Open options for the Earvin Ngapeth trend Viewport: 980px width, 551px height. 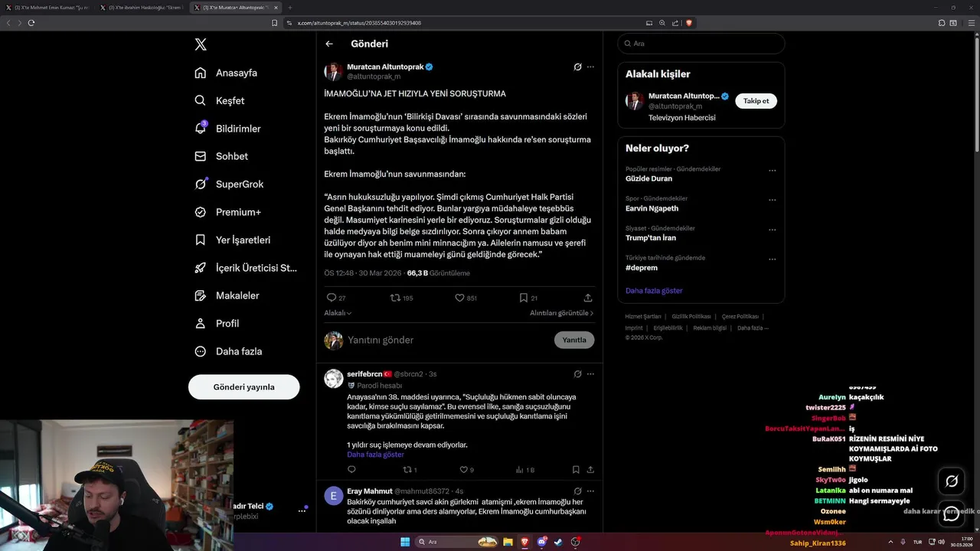coord(772,201)
